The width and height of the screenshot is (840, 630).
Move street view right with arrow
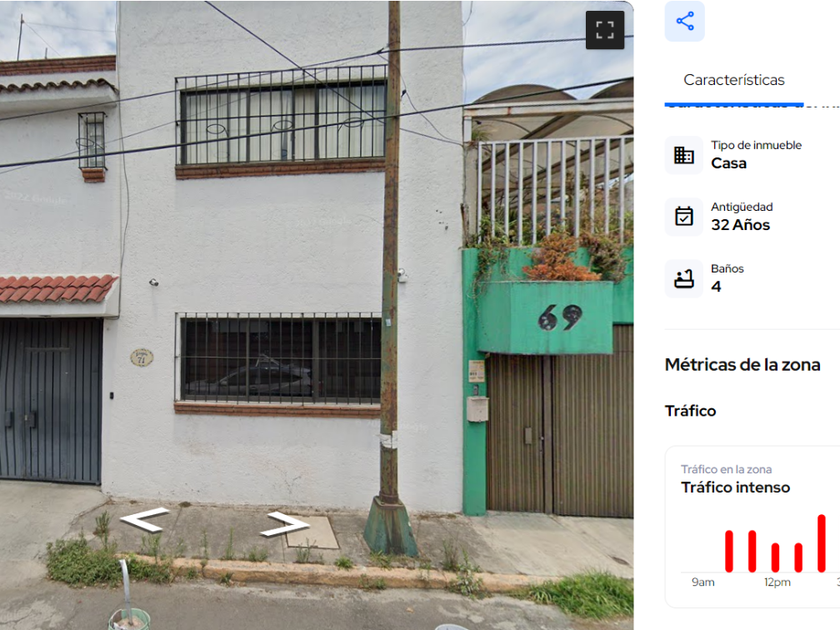285,524
